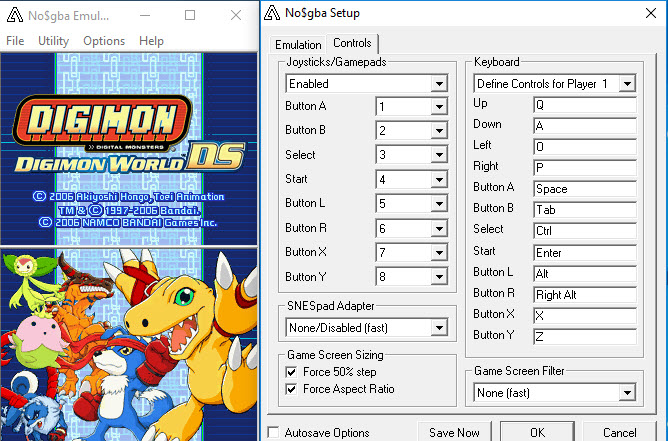
Task: Enable the Autosave Options checkbox
Action: (274, 433)
